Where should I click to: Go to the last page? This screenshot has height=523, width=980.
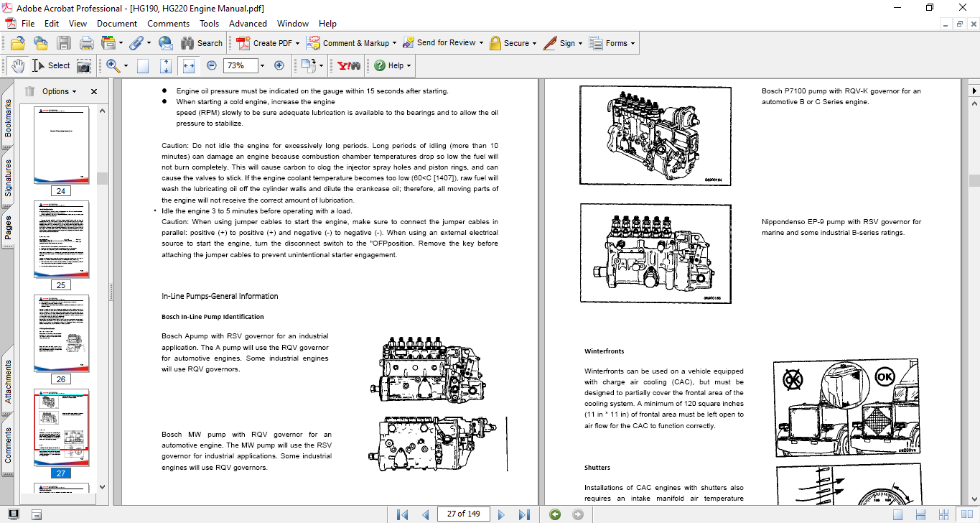coord(524,514)
